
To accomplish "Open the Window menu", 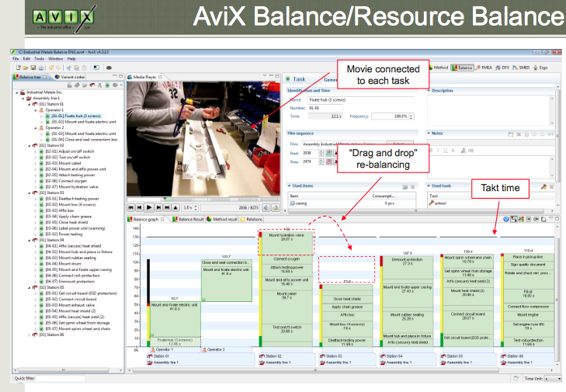I will 55,58.
